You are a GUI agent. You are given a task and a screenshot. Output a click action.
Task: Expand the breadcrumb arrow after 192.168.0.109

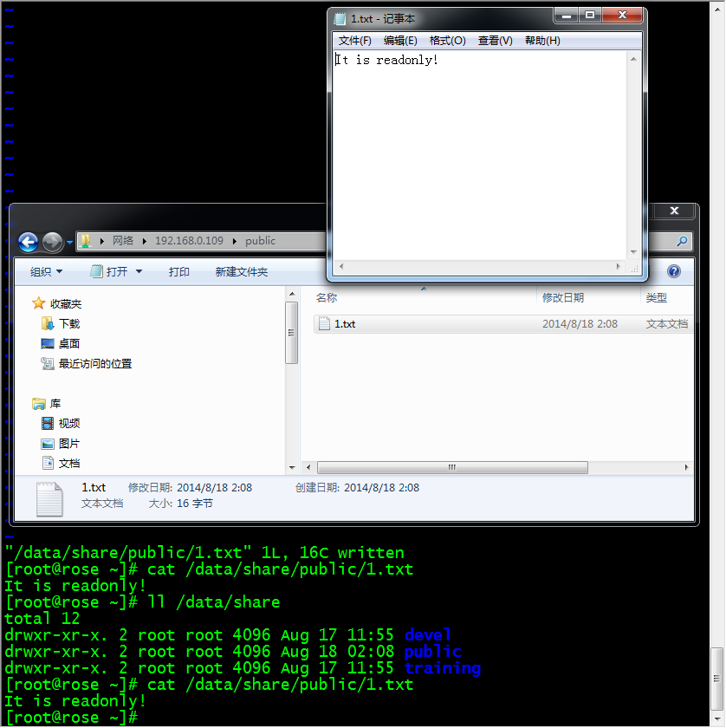pyautogui.click(x=235, y=241)
